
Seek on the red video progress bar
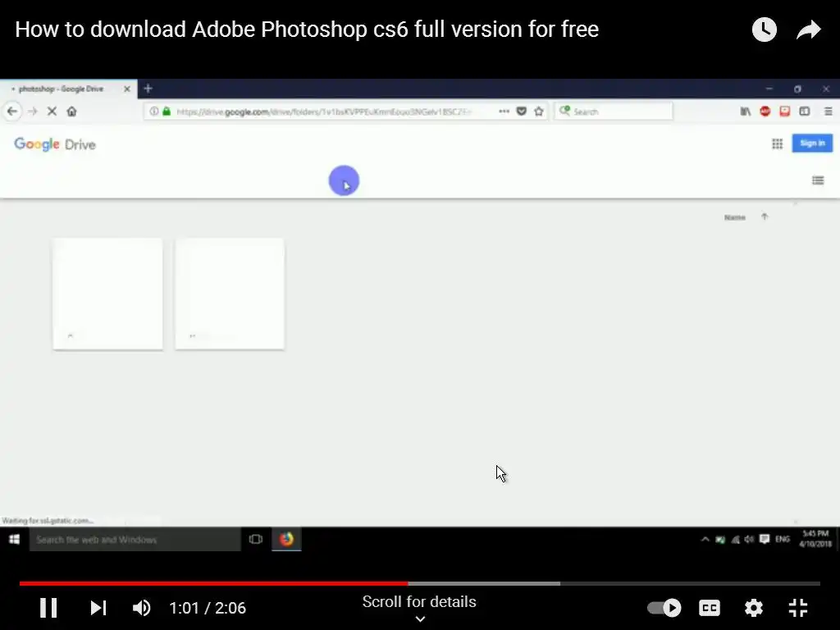pos(214,583)
